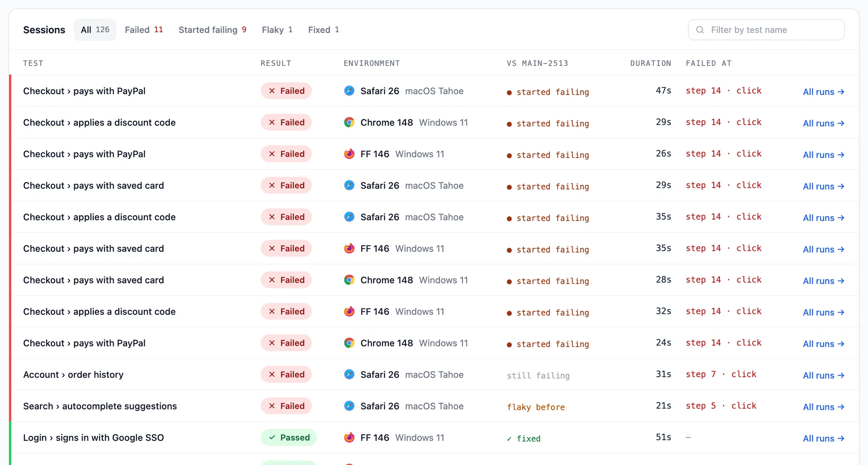Click Safari icon in autocomplete suggestions row
This screenshot has height=465, width=868.
point(349,406)
